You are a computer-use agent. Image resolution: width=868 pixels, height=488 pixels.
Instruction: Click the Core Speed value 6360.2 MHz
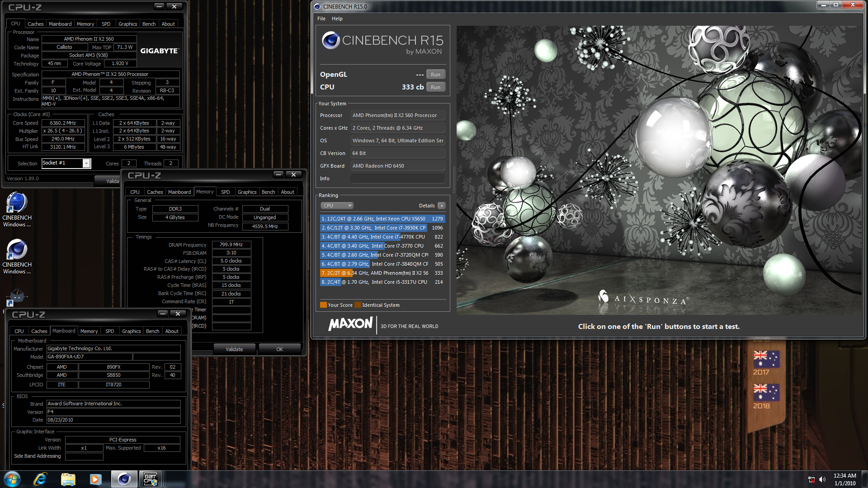[x=63, y=123]
